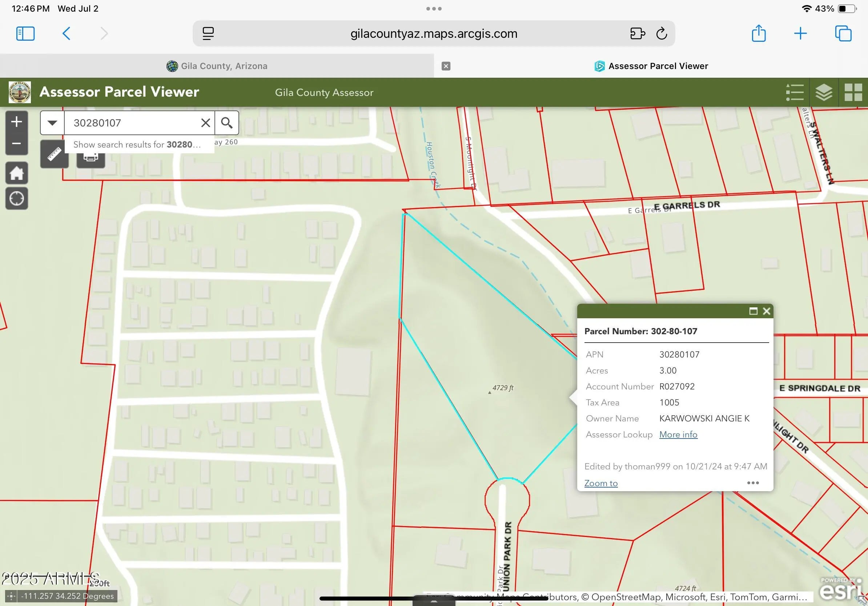This screenshot has width=868, height=606.
Task: Open the layer list stack icon
Action: [x=824, y=92]
